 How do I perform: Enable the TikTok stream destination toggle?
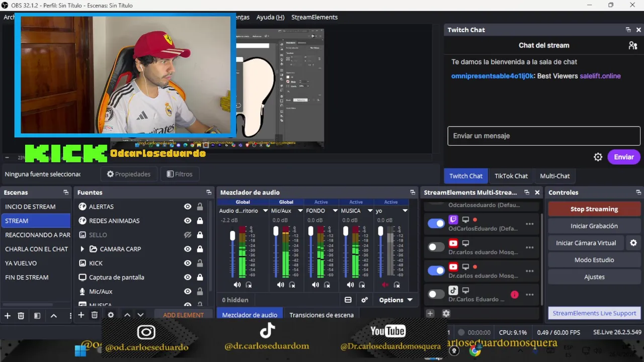click(436, 294)
